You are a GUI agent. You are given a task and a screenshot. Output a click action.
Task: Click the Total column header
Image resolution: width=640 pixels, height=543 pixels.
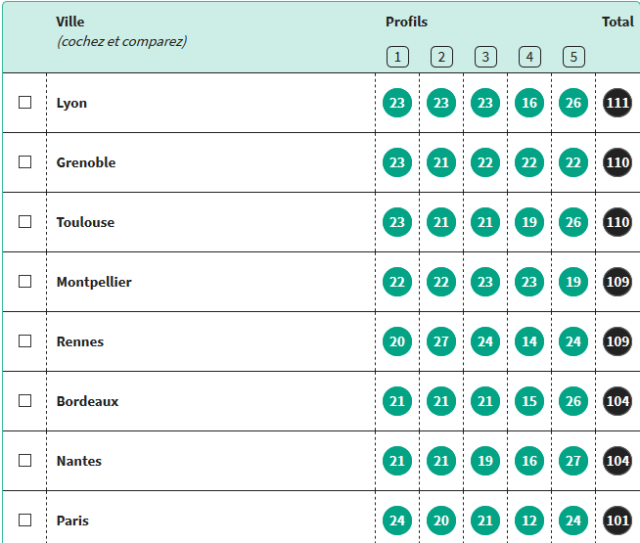tap(618, 22)
